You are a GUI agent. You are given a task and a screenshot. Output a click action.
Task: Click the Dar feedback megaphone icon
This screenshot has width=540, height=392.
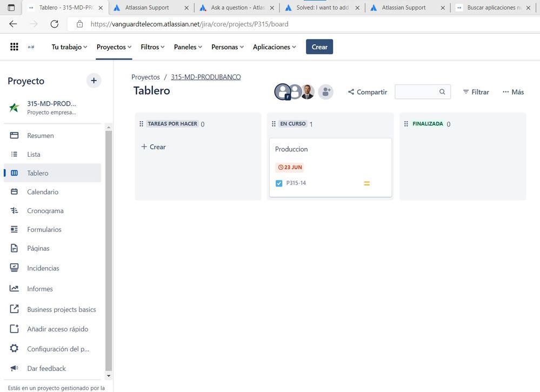coord(14,368)
